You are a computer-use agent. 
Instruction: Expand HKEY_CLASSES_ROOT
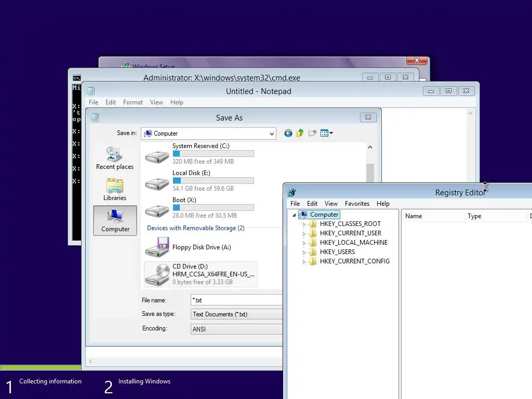tap(304, 224)
